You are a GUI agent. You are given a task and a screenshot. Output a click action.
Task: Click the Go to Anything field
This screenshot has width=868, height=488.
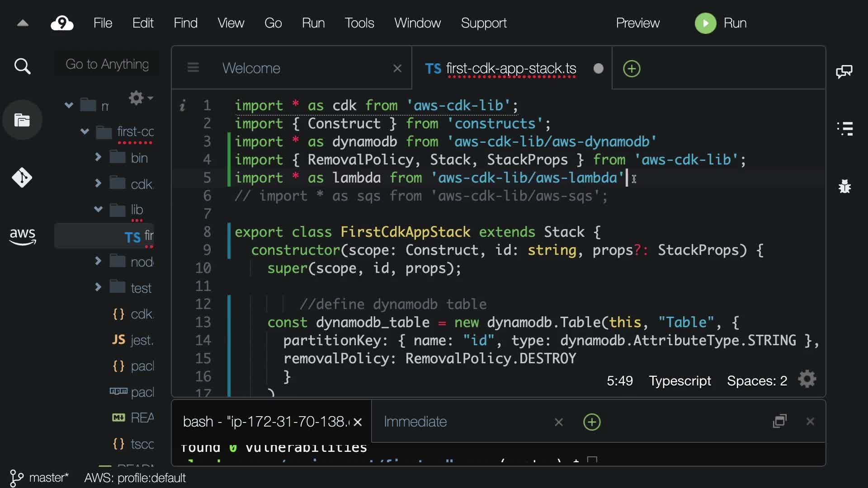107,64
